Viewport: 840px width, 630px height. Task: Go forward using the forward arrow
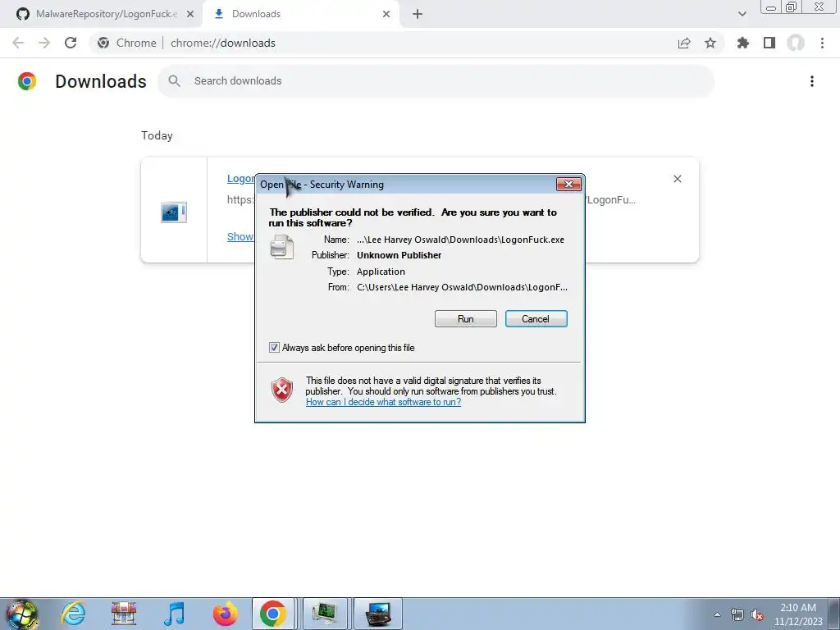point(44,43)
